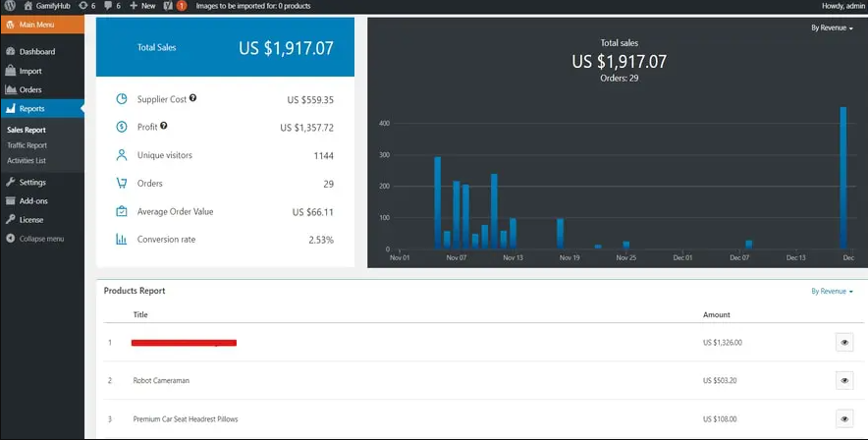Collapse the sidebar menu
Screen dimensions: 868x440
click(40, 239)
